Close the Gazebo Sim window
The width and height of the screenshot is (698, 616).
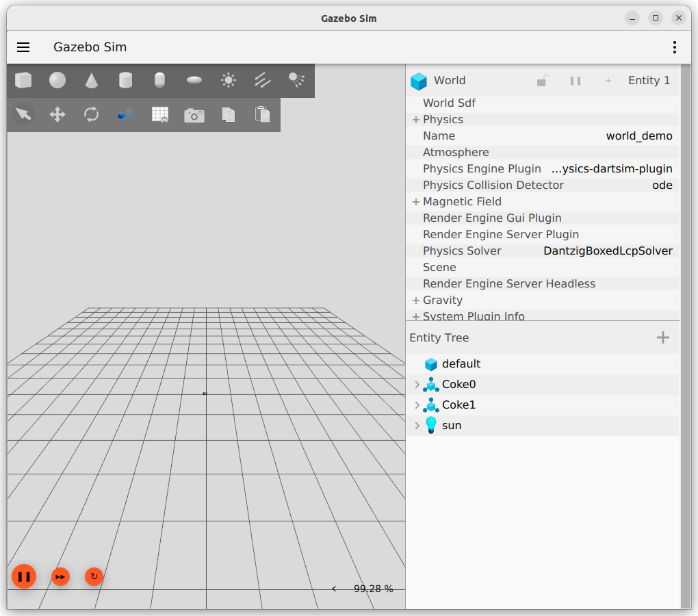pyautogui.click(x=678, y=18)
